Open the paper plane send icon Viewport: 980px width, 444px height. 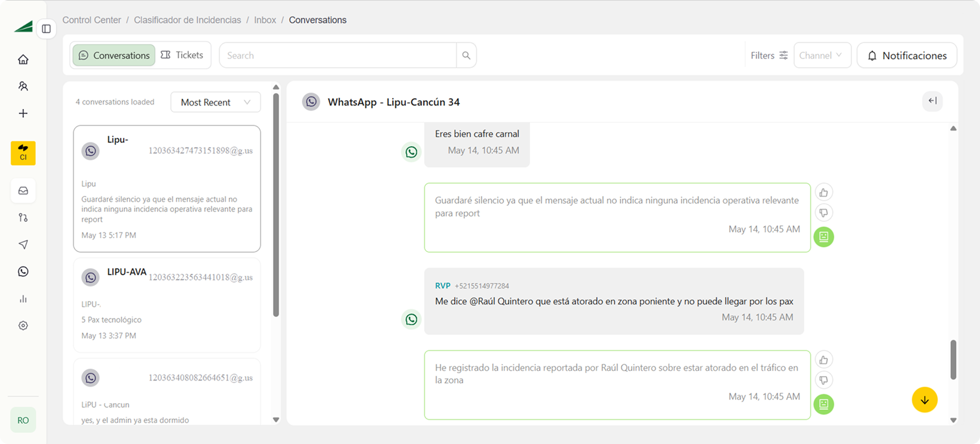pyautogui.click(x=23, y=245)
